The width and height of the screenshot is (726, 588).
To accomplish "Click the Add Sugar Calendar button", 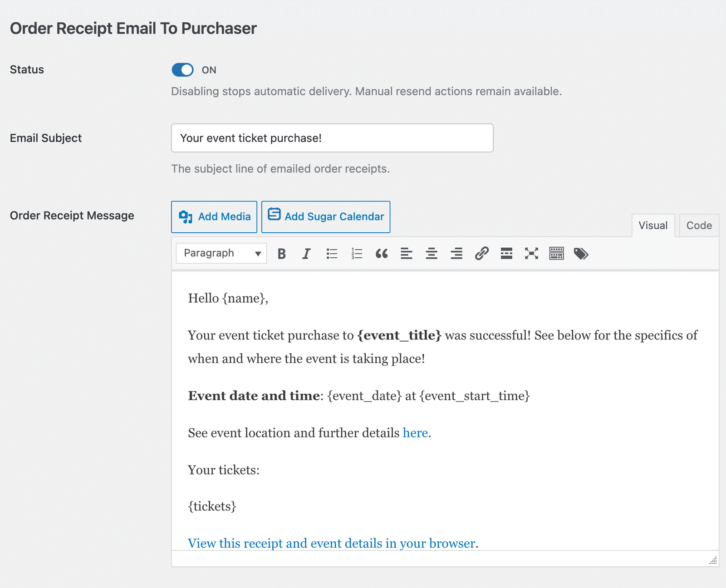I will point(326,217).
